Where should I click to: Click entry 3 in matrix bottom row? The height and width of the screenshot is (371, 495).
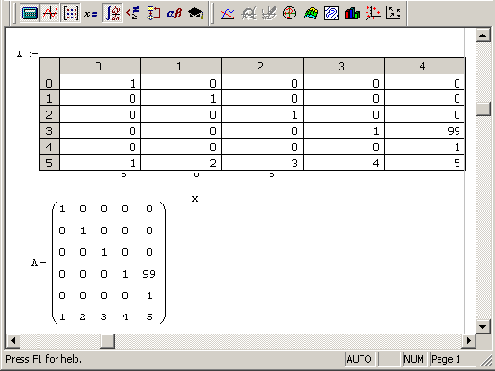[x=104, y=317]
